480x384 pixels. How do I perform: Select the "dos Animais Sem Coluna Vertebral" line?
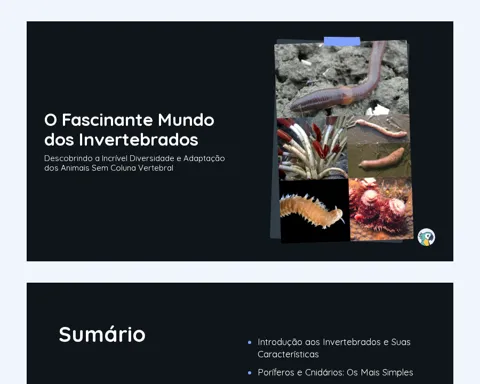109,168
